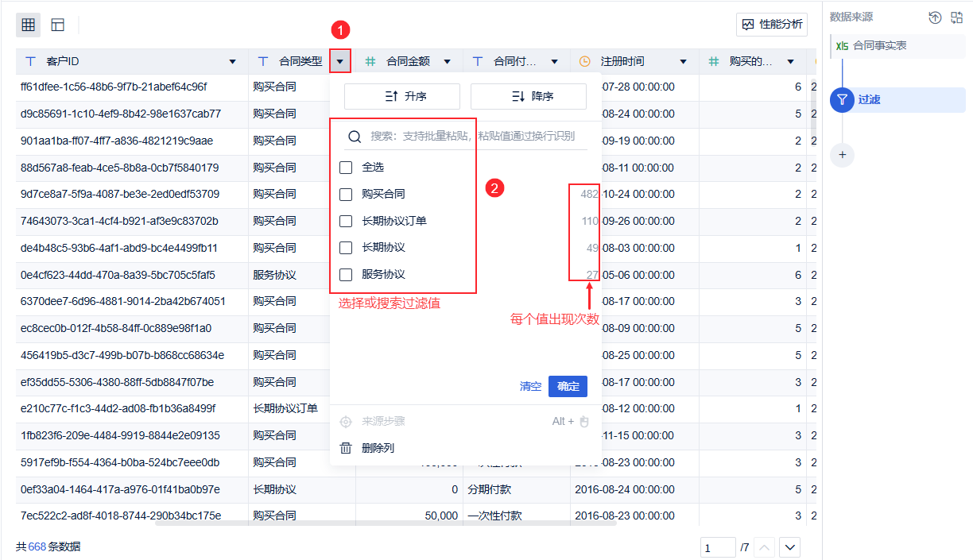The width and height of the screenshot is (973, 560).
Task: Click cell d9c85691-1c10-4ef9-8b42-98e1637cab77
Action: 132,114
